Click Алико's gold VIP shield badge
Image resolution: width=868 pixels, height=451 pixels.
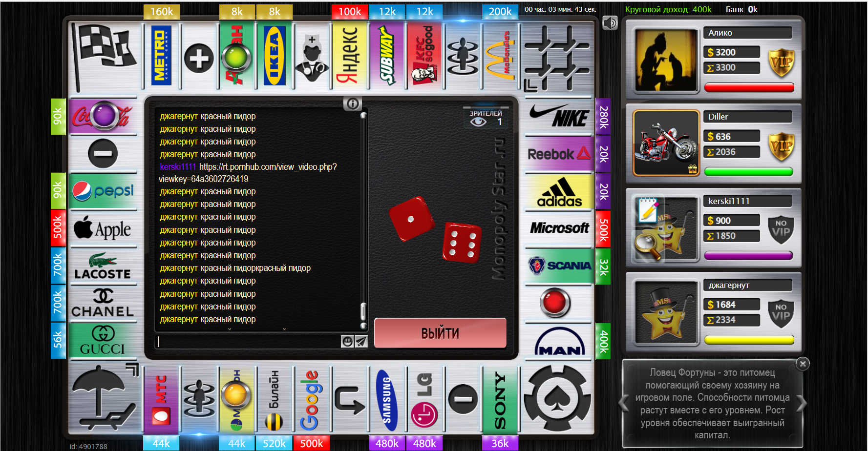click(781, 63)
